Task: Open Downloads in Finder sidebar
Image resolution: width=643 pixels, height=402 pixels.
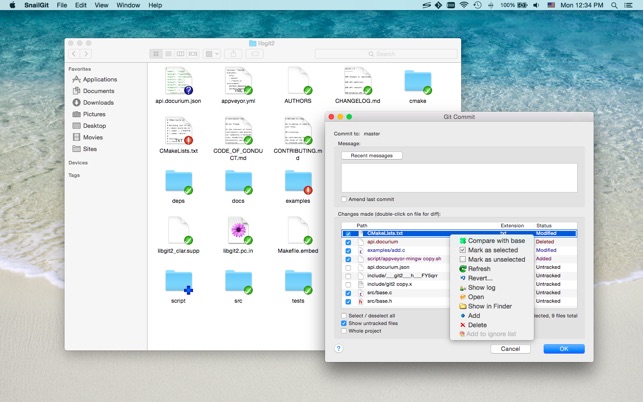Action: 97,102
